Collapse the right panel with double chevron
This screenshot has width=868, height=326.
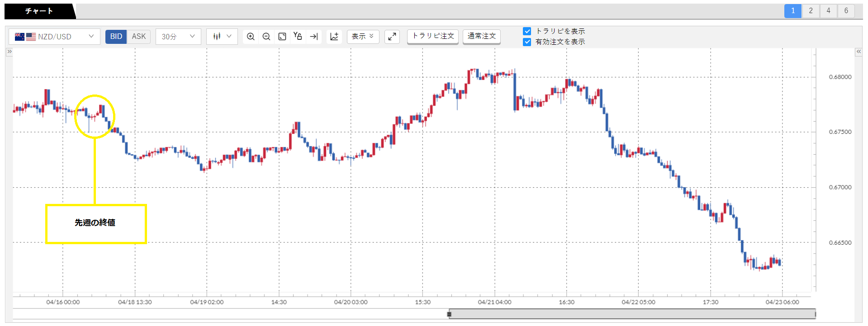(x=859, y=52)
